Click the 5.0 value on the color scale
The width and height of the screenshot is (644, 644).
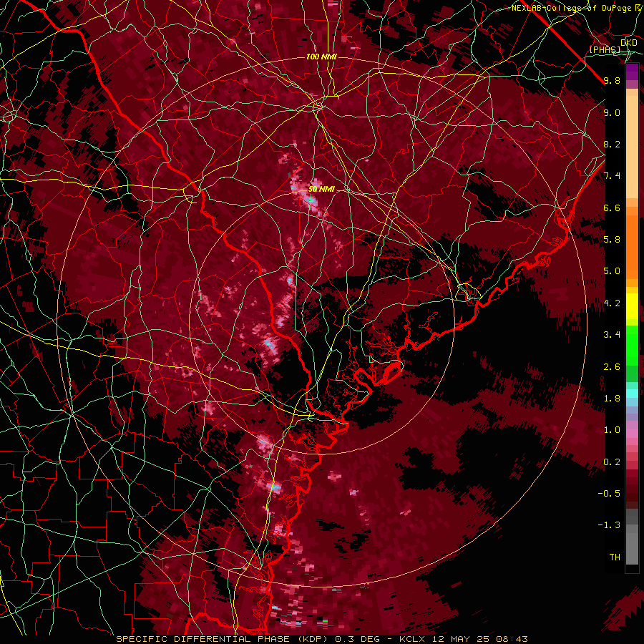(612, 271)
